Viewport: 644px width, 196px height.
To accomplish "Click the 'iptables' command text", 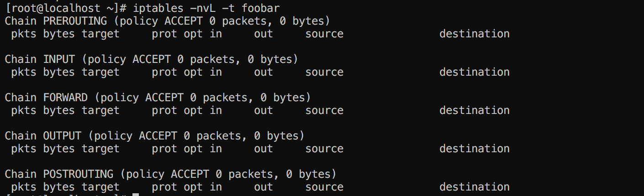I will tap(152, 8).
